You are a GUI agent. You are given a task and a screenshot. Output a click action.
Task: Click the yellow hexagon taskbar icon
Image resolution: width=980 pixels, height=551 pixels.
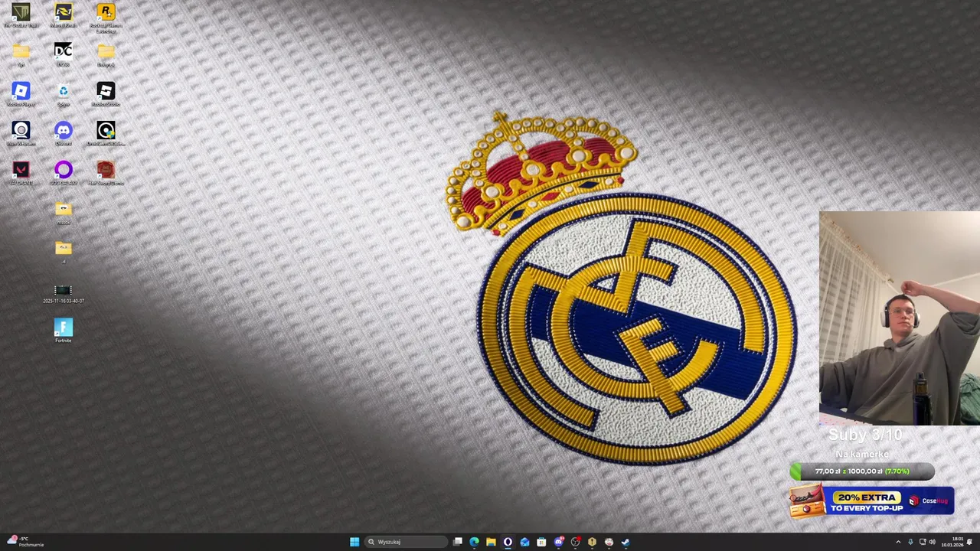coord(592,542)
